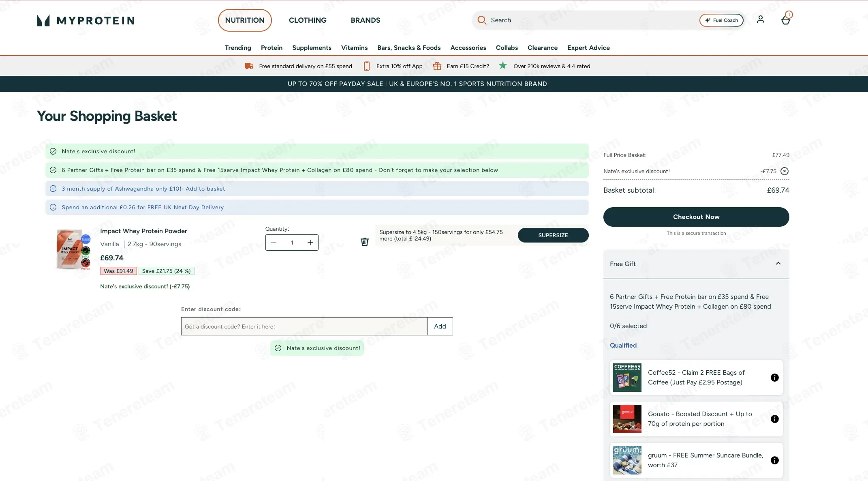The image size is (868, 481).
Task: Click the Myprotein logo
Action: pyautogui.click(x=86, y=20)
